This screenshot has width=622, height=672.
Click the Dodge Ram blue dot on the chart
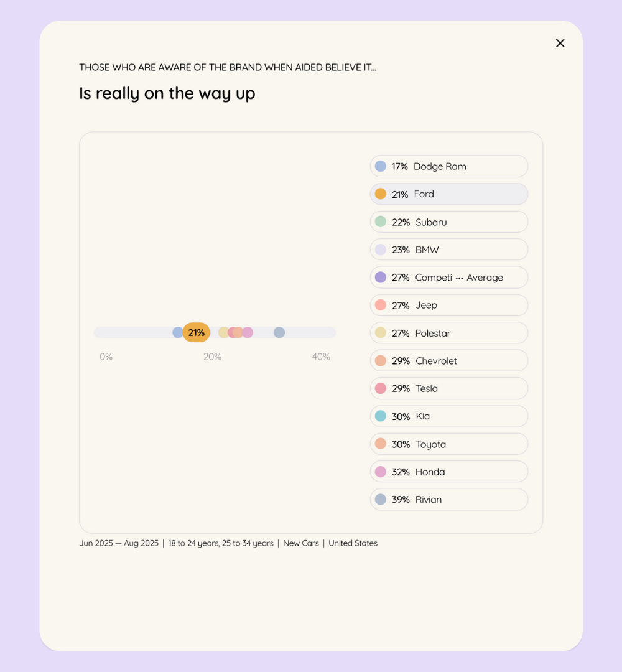tap(177, 332)
